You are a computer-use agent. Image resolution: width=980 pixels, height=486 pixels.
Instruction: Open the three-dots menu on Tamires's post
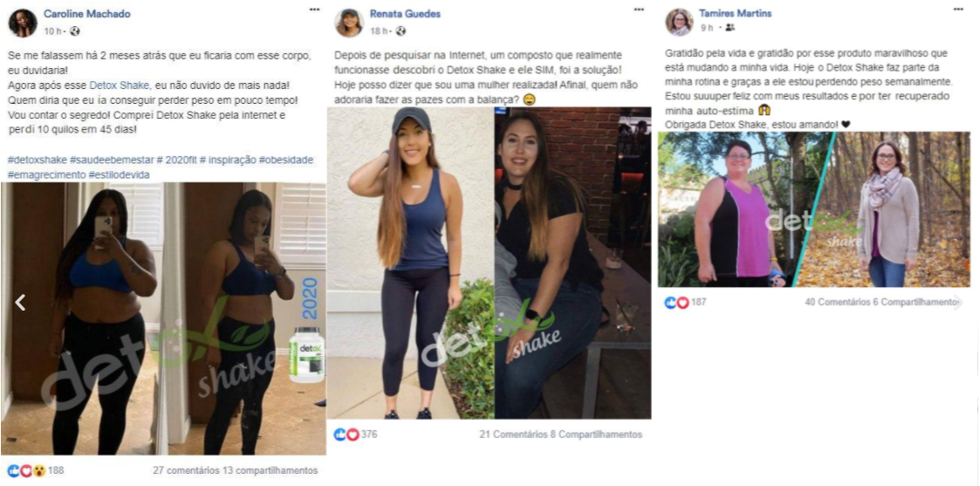tap(958, 10)
